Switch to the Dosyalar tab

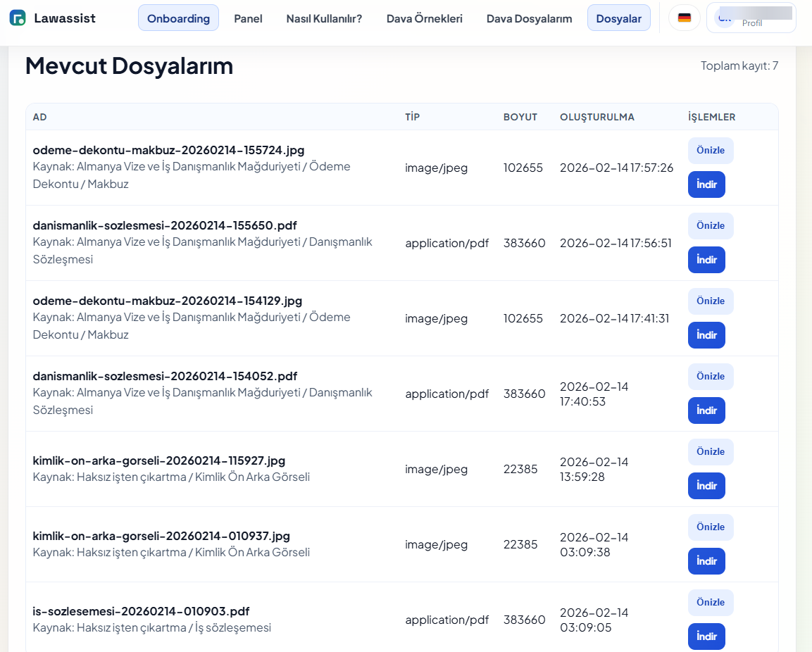pyautogui.click(x=618, y=18)
